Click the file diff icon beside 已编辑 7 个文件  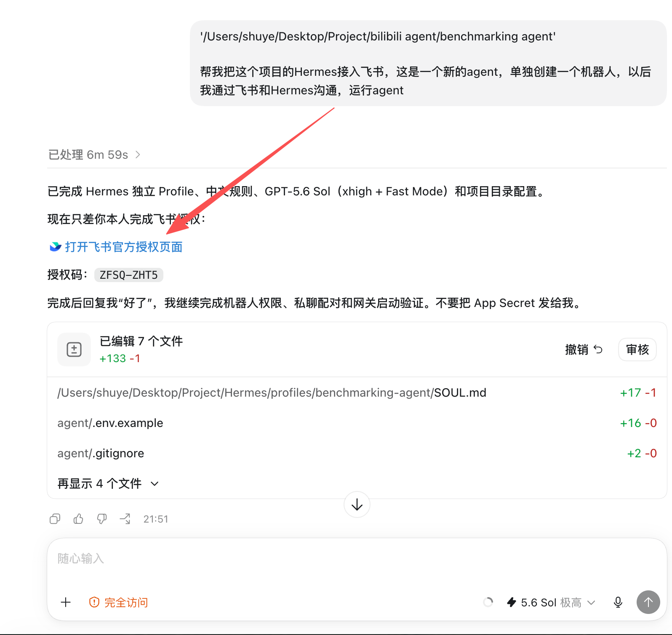click(x=74, y=350)
